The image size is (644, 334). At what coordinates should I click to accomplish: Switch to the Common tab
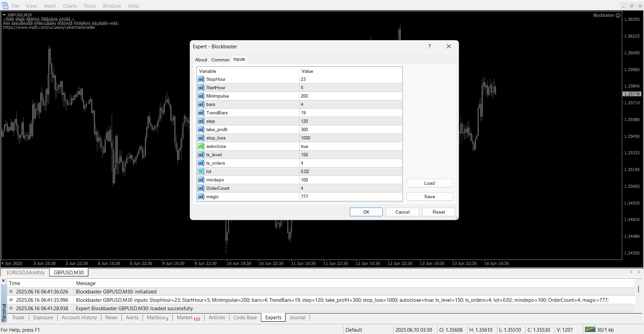pyautogui.click(x=220, y=60)
